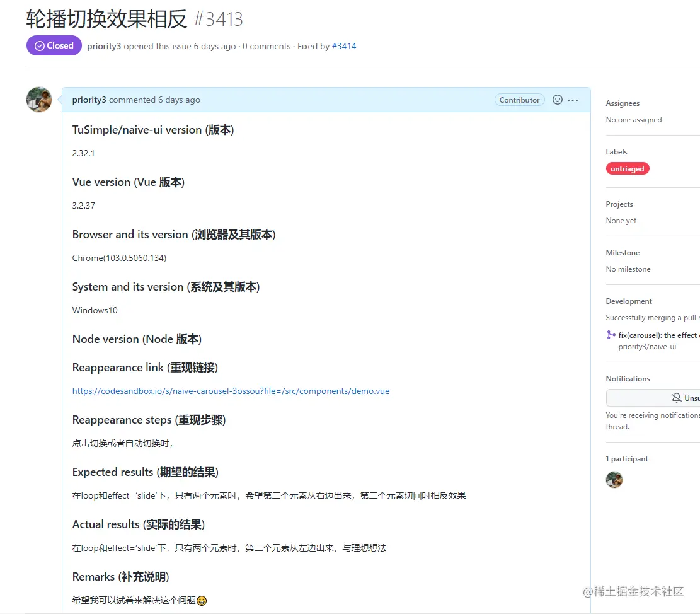This screenshot has width=700, height=614.
Task: Click the '1 participant' label
Action: [x=626, y=459]
